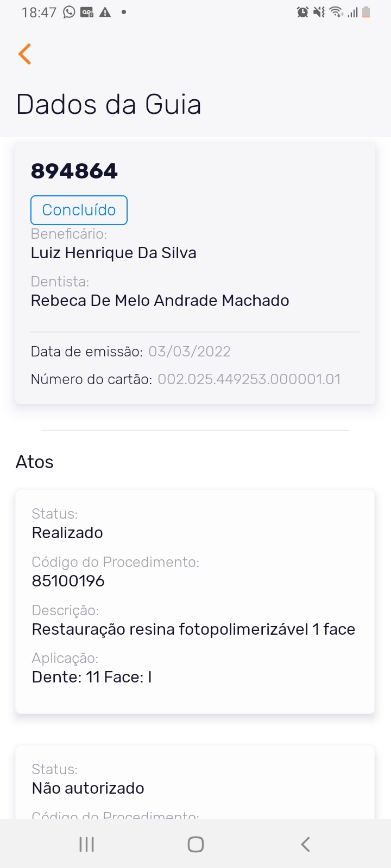Open the Restauração resina fotopolimerizável procedure card
This screenshot has width=391, height=868.
tap(195, 601)
